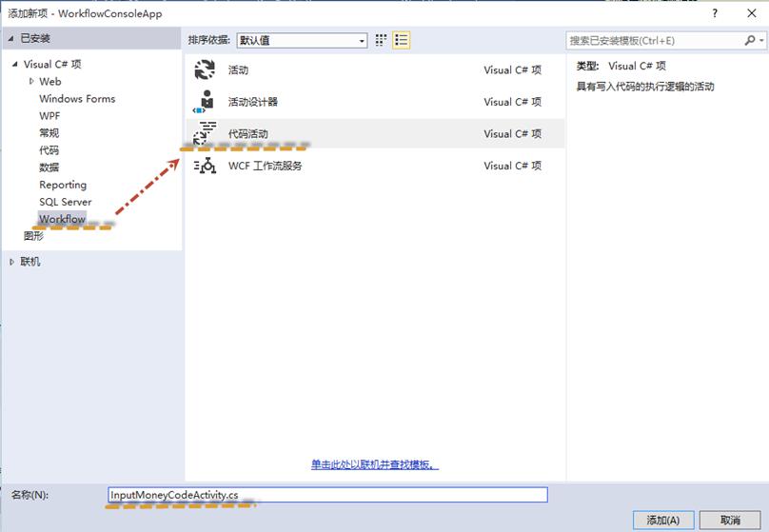Expand the Web tree node
Screen dimensions: 769x532
pyautogui.click(x=31, y=82)
